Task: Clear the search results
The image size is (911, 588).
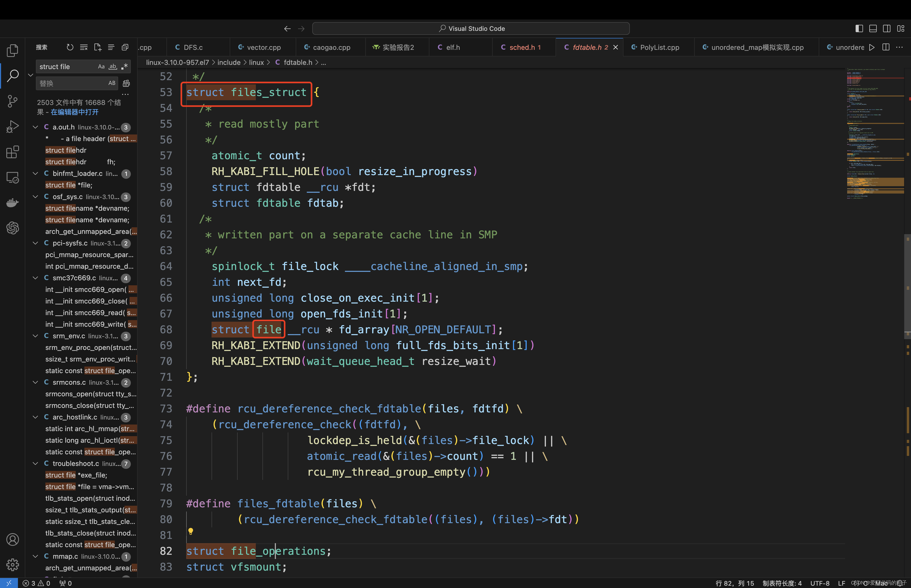Action: 84,47
